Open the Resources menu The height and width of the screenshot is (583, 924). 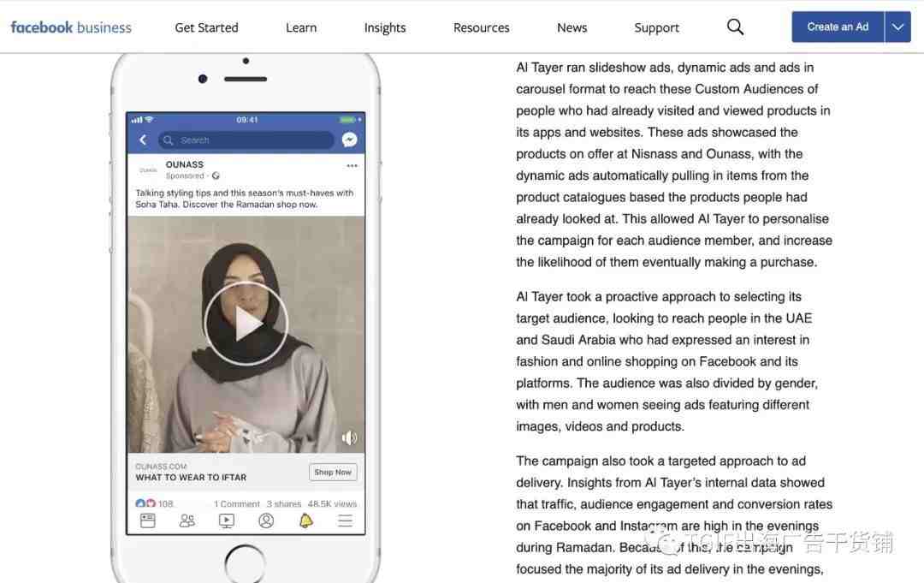(482, 27)
